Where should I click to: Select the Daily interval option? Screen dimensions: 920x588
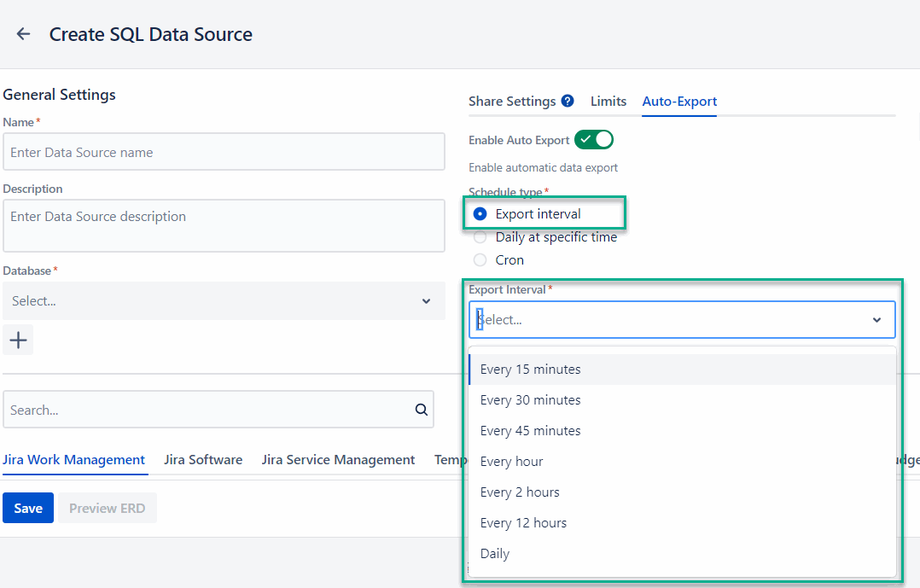pos(495,554)
